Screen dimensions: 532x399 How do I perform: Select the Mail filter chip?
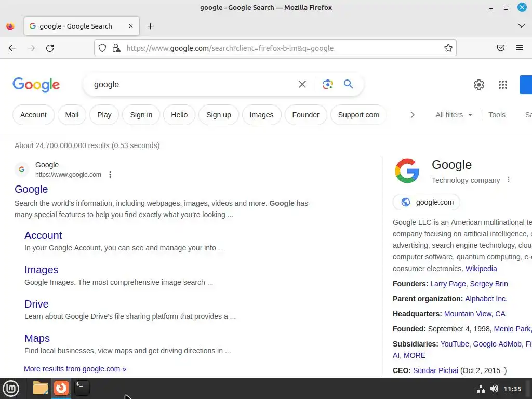72,115
